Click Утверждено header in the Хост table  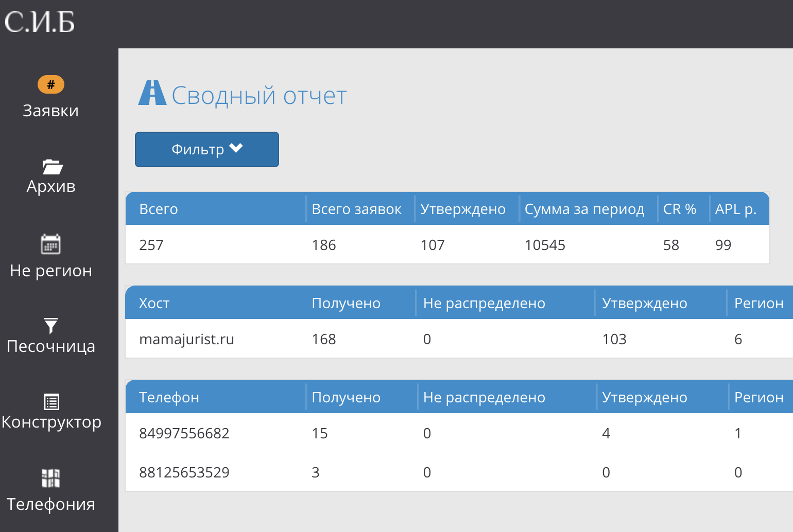click(645, 303)
